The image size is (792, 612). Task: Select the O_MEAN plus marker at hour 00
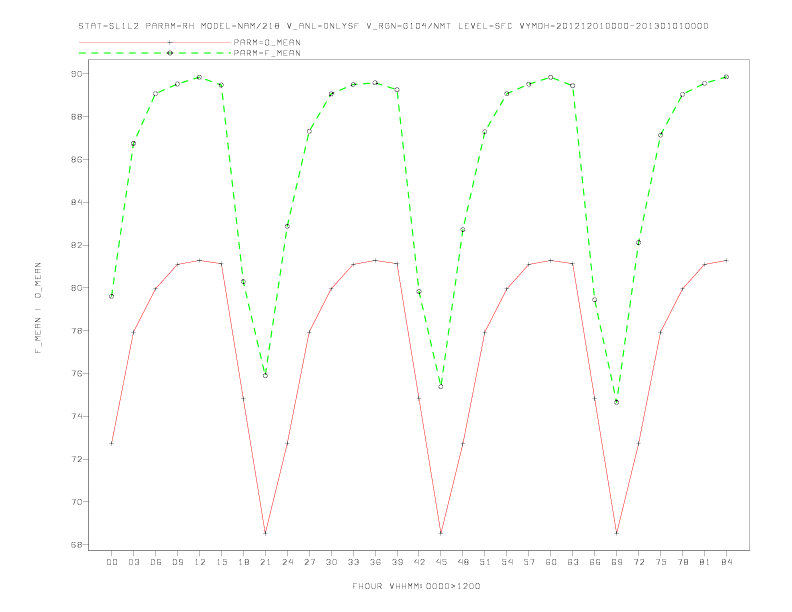coord(112,443)
